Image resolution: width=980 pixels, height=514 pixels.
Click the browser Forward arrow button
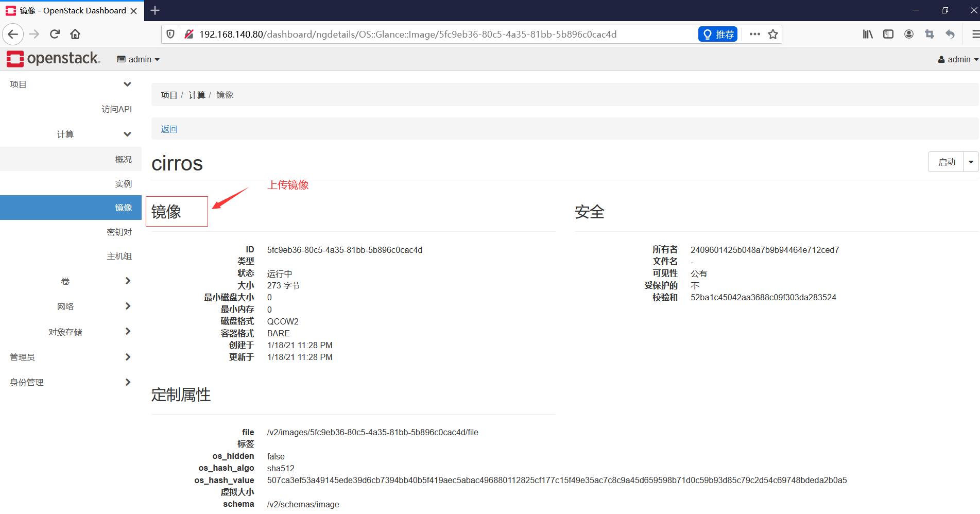click(x=34, y=35)
